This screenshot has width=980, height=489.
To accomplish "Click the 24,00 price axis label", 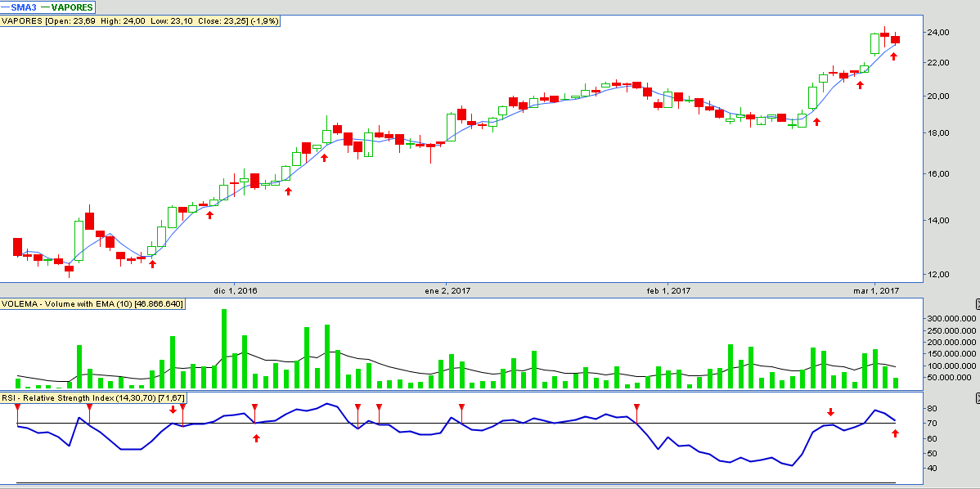I will [939, 32].
